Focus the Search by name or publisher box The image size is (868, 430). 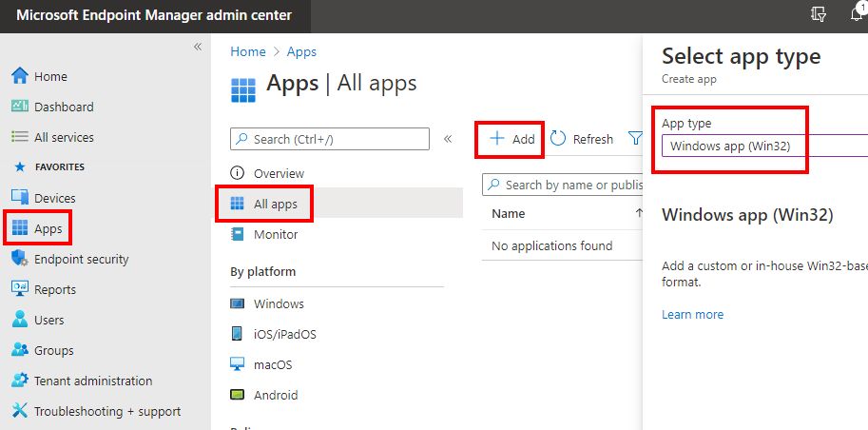[563, 185]
